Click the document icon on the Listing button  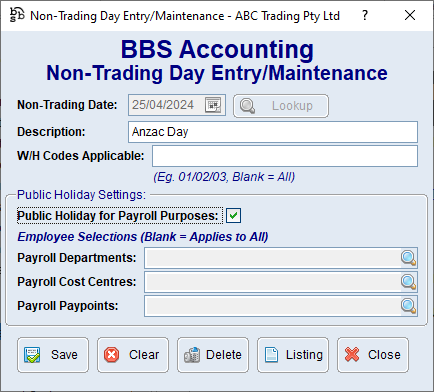click(271, 355)
